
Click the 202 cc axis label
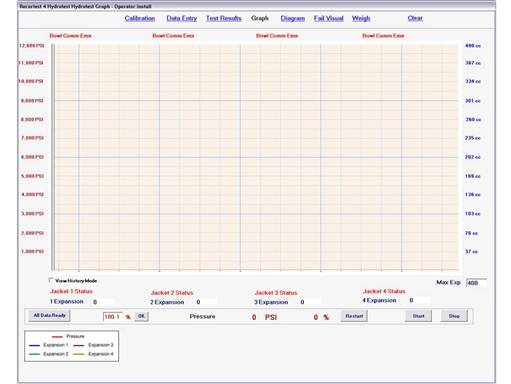click(473, 157)
